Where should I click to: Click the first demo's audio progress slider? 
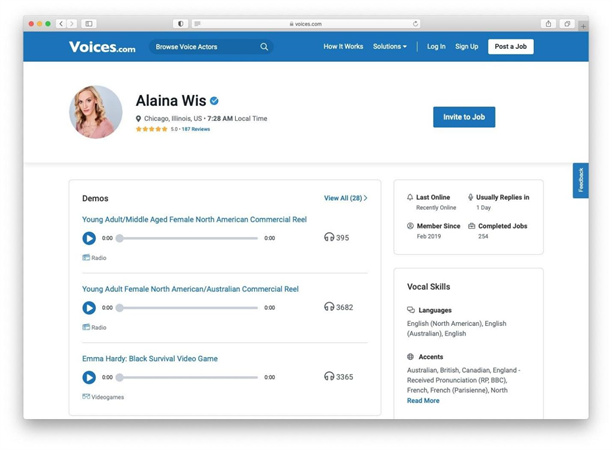coord(188,238)
